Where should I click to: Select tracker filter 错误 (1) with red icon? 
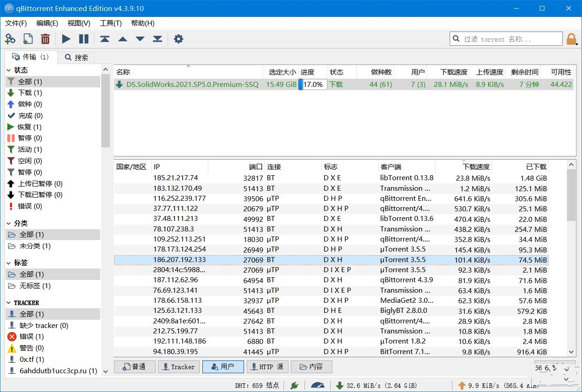(x=53, y=337)
